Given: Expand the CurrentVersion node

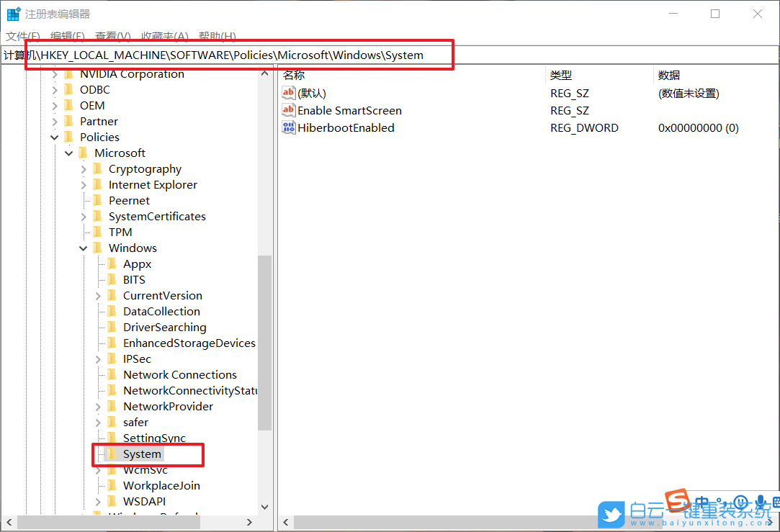Looking at the screenshot, I should tap(99, 295).
